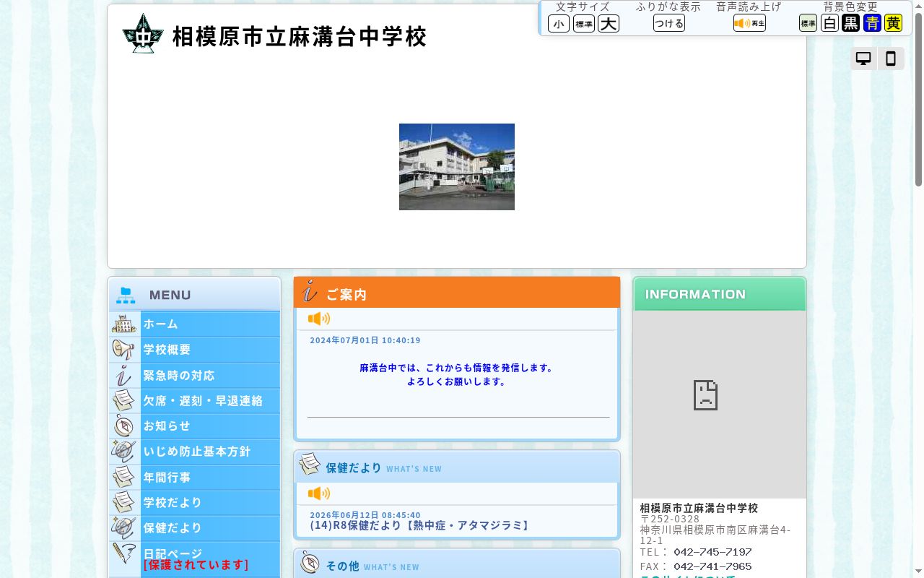Viewport: 924px width, 578px height.
Task: Switch to mobile phone view icon
Action: [891, 59]
